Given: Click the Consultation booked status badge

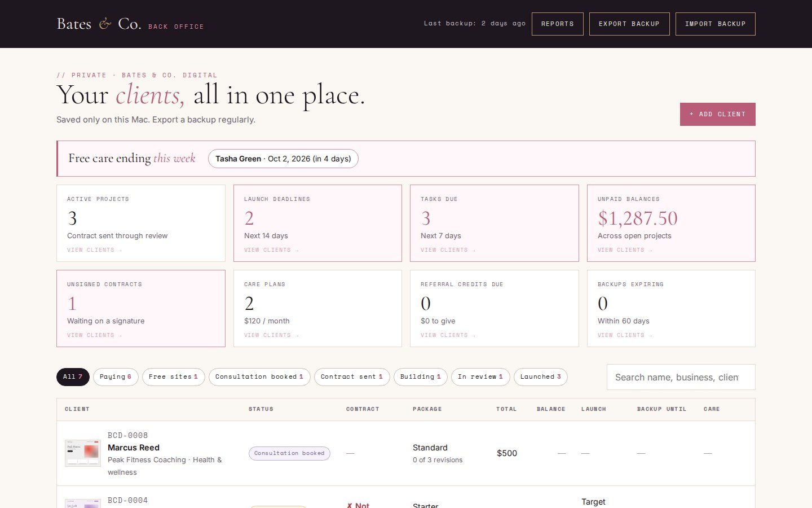Looking at the screenshot, I should click(289, 453).
